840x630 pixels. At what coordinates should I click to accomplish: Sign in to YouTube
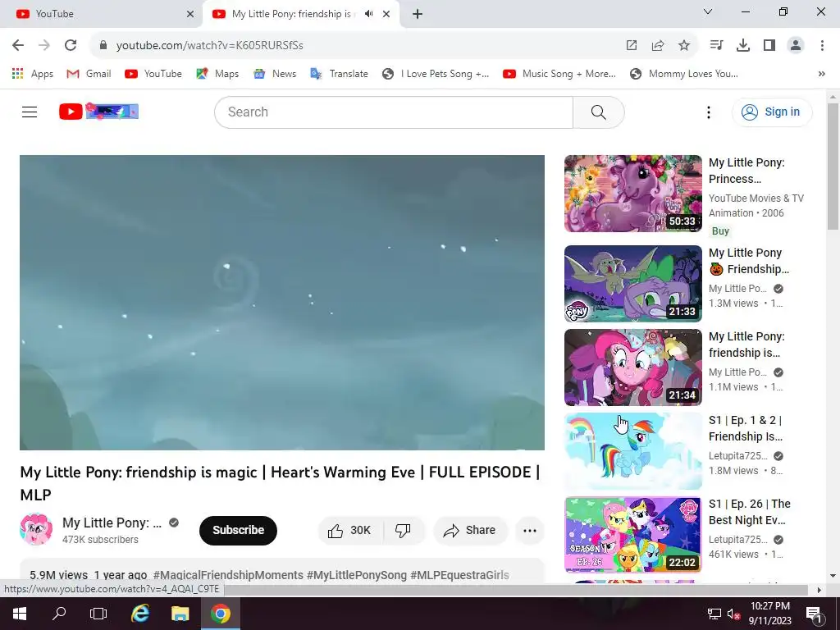tap(772, 112)
